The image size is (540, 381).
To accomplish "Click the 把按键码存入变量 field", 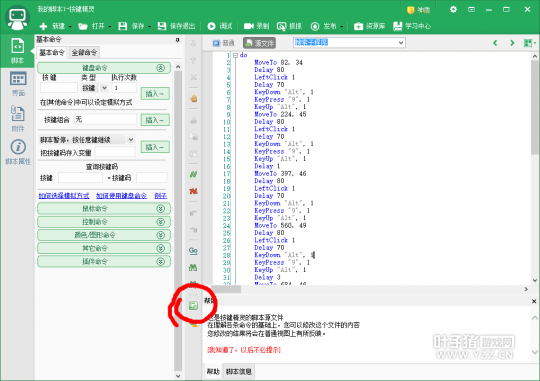I will tap(115, 152).
